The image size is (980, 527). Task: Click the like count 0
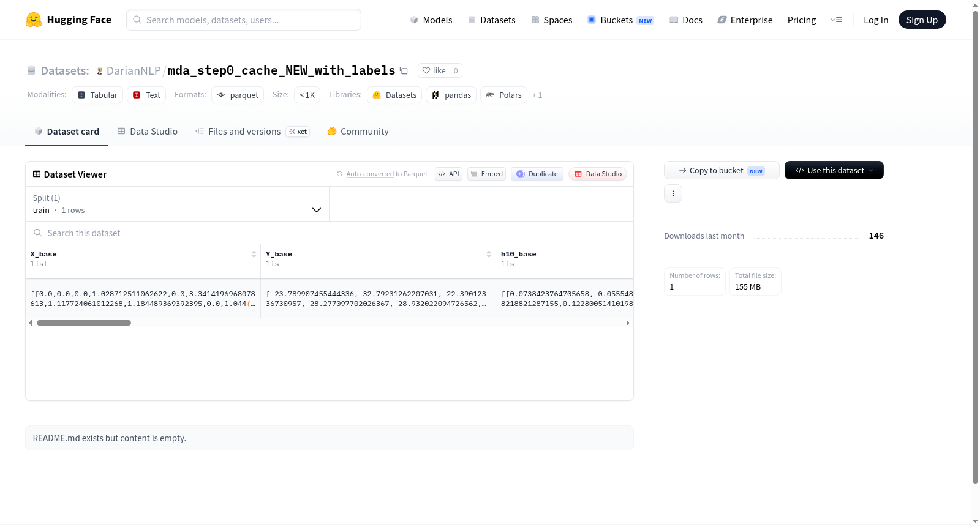coord(456,70)
